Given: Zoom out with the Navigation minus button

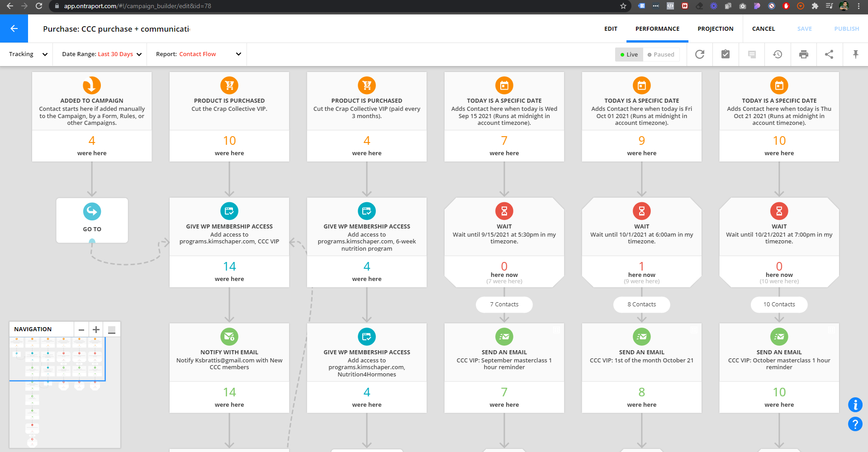Looking at the screenshot, I should pyautogui.click(x=81, y=329).
